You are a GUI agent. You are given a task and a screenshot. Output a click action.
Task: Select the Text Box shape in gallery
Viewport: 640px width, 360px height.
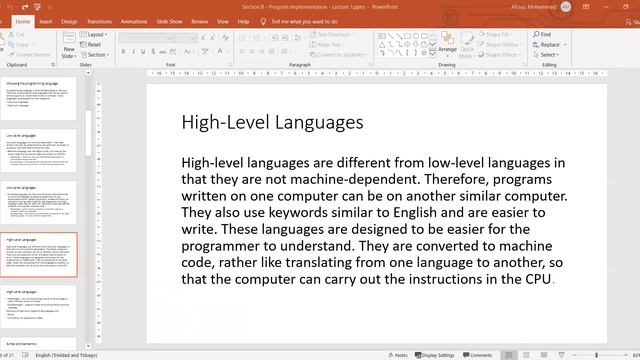(382, 36)
